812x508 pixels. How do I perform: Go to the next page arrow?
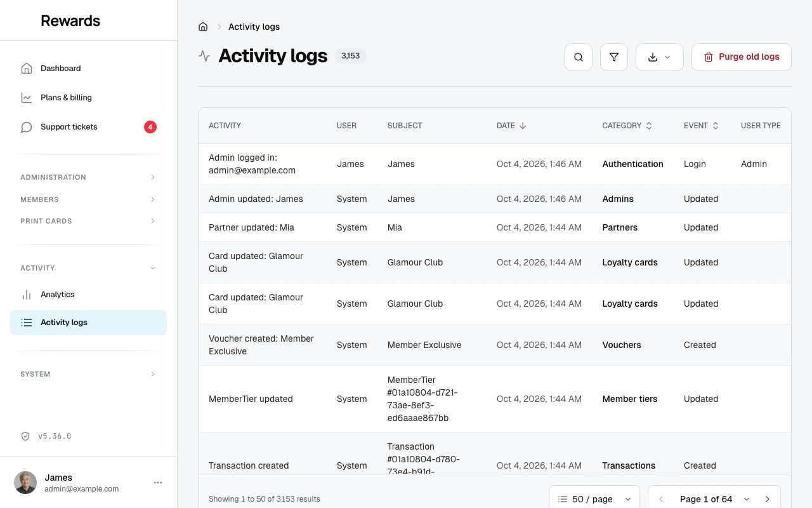tap(768, 499)
